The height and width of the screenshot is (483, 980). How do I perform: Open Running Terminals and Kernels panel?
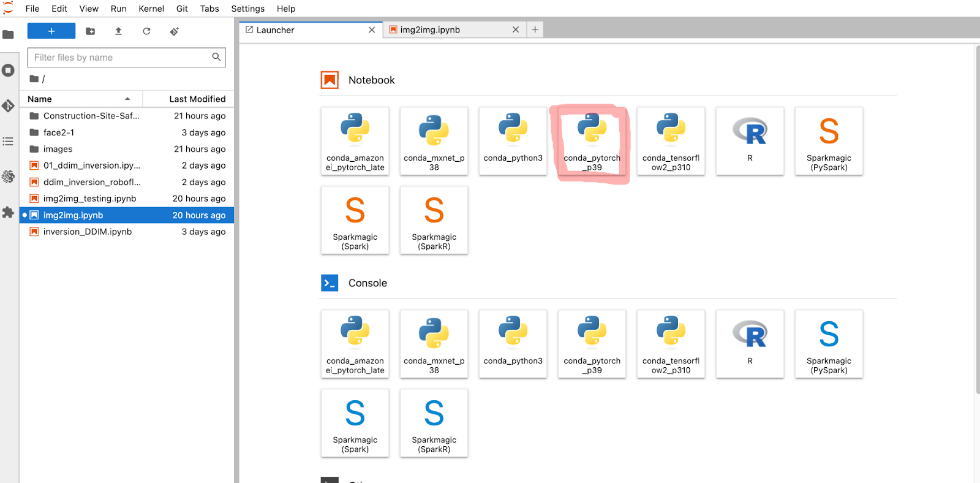tap(8, 70)
